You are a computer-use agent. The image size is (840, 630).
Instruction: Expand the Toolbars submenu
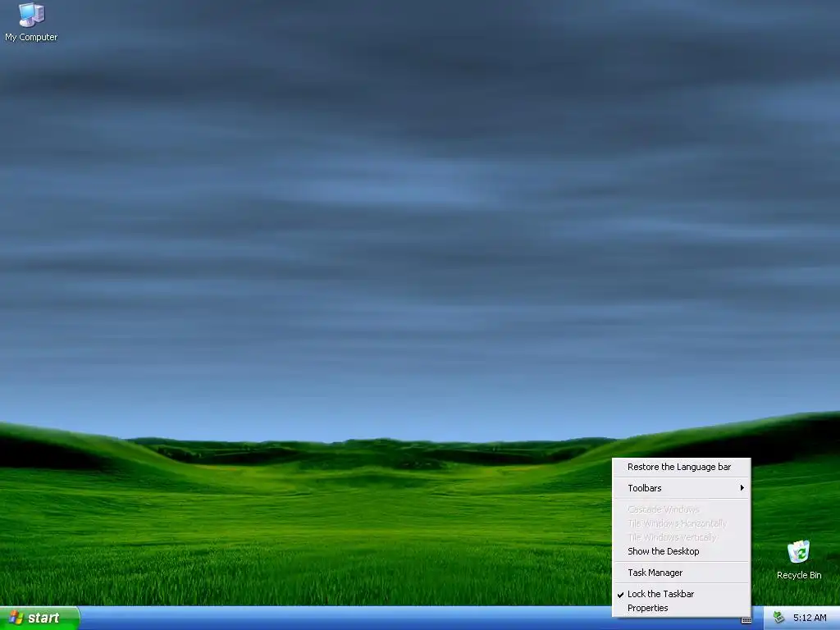pos(682,488)
